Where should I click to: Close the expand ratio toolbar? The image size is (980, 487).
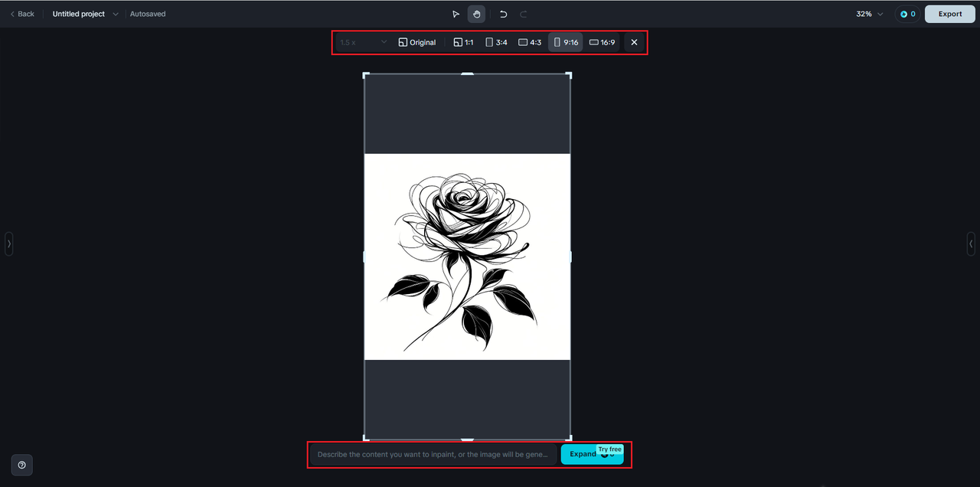click(634, 42)
